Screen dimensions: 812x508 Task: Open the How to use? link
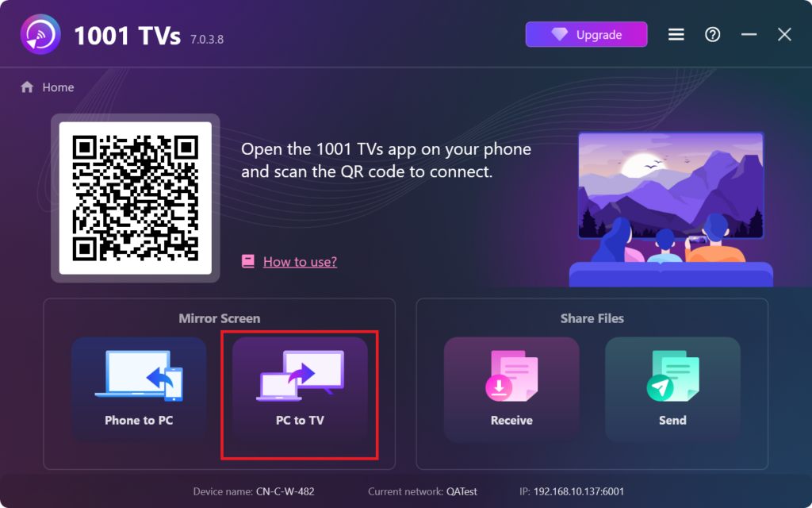click(300, 262)
